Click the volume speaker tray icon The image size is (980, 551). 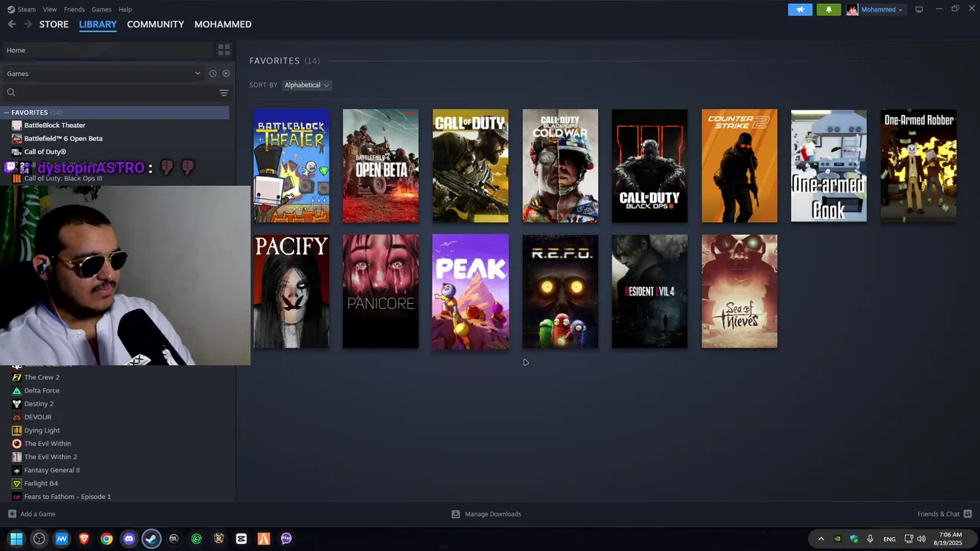click(x=921, y=539)
